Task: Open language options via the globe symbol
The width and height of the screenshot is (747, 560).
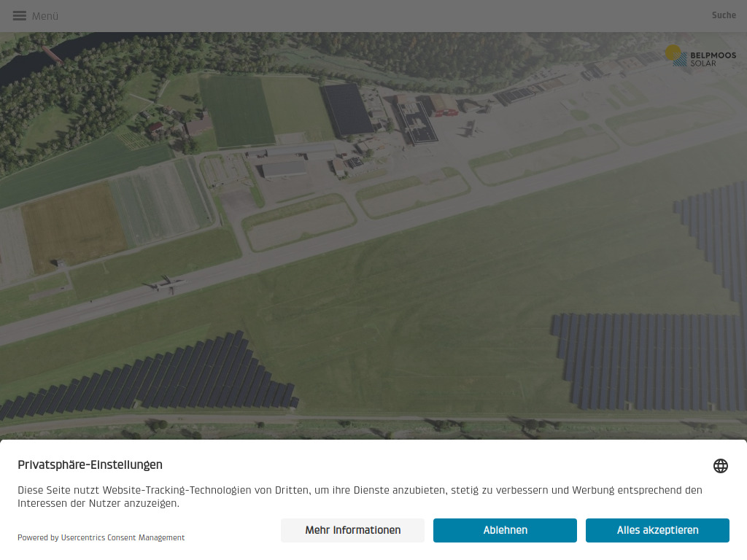Action: [x=721, y=465]
